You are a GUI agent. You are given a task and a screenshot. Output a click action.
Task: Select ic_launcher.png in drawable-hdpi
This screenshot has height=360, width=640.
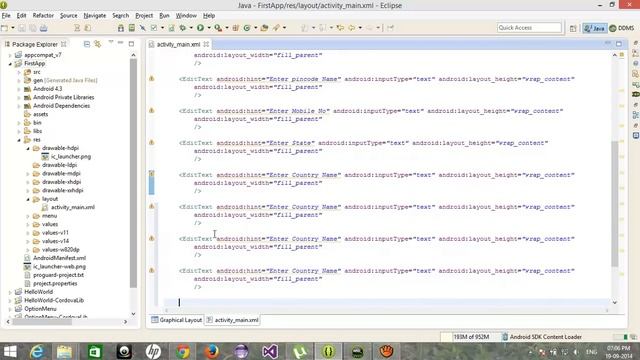point(67,156)
